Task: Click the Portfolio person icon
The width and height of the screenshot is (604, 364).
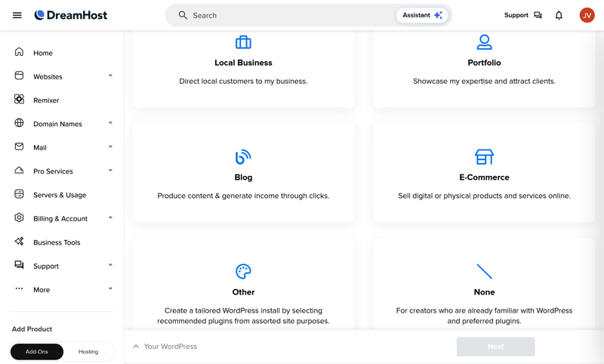Action: 484,42
